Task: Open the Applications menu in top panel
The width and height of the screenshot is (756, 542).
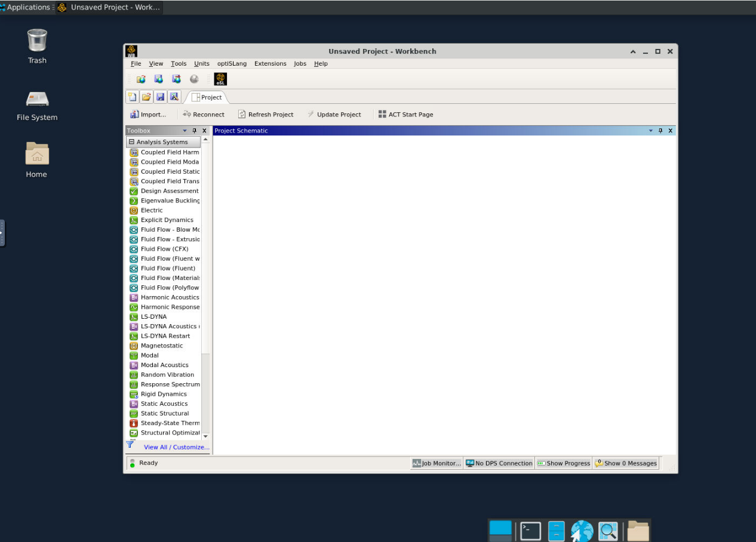Action: [27, 7]
